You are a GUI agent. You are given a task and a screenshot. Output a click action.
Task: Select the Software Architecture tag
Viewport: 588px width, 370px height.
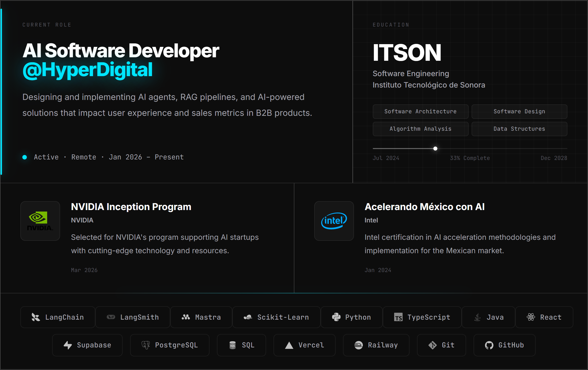[420, 112]
